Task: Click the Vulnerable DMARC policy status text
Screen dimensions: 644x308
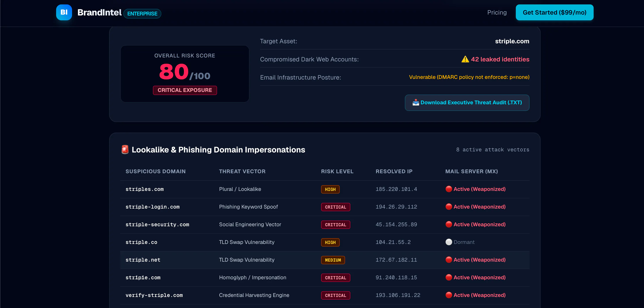Action: pyautogui.click(x=469, y=77)
